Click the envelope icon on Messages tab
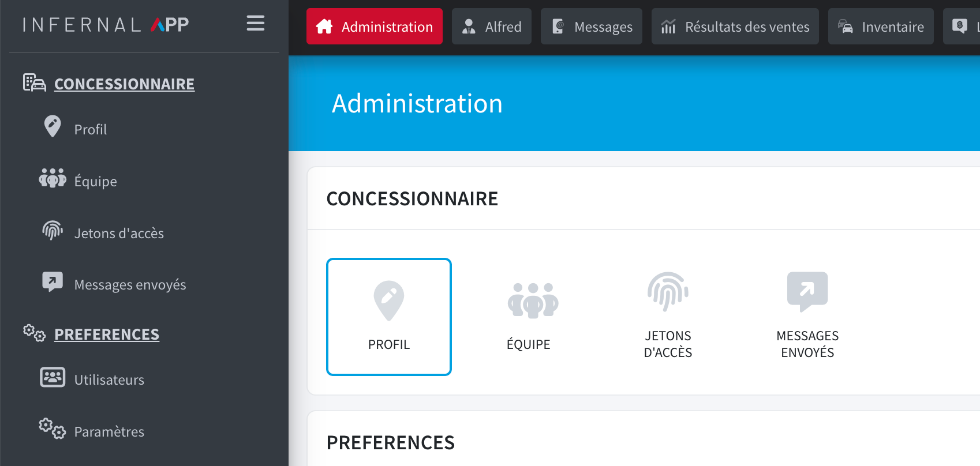This screenshot has height=466, width=980. click(558, 27)
